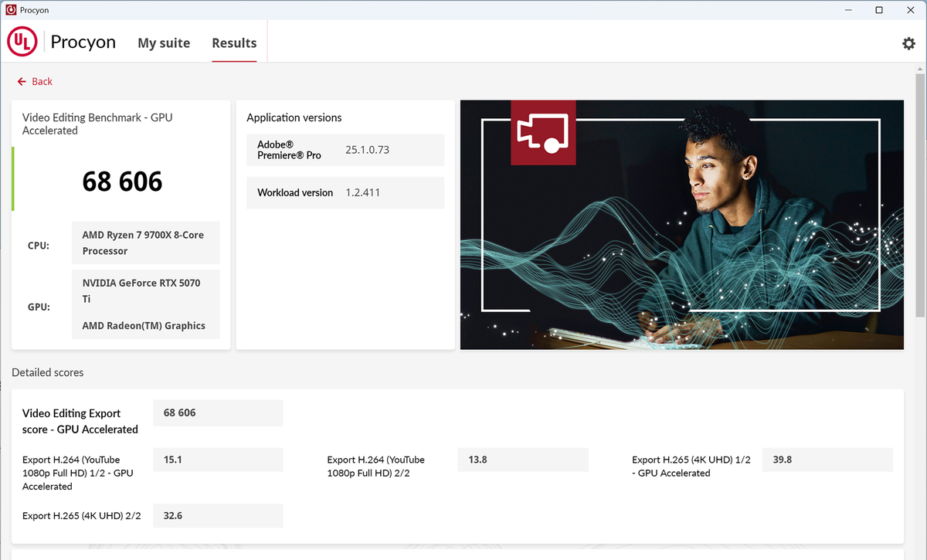Viewport: 927px width, 560px height.
Task: Click AMD Radeon(TM) Graphics text
Action: coord(144,325)
